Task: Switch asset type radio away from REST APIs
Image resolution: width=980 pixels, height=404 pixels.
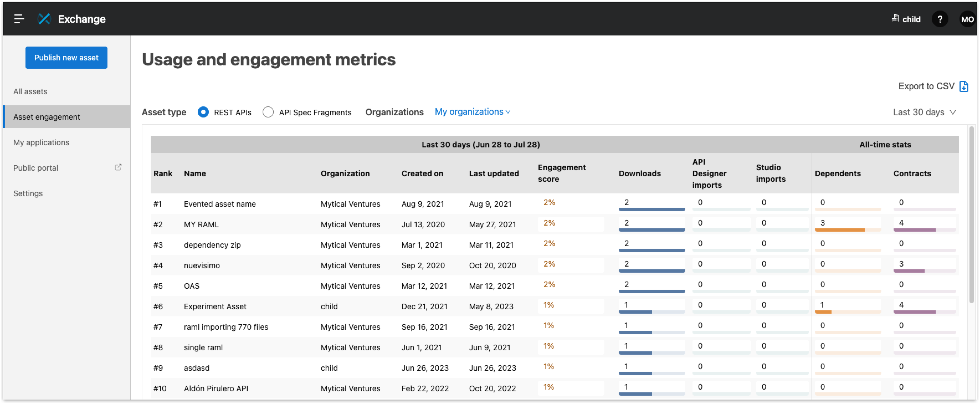Action: coord(268,112)
